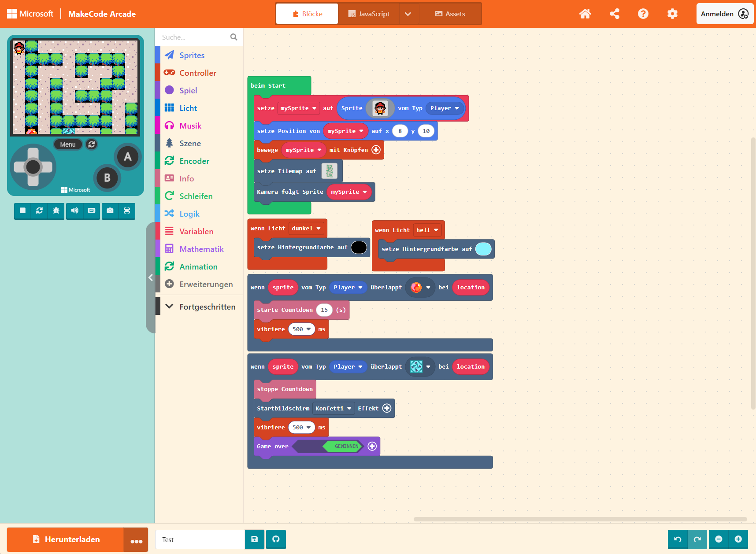Stop the simulator with the stop icon

[22, 211]
